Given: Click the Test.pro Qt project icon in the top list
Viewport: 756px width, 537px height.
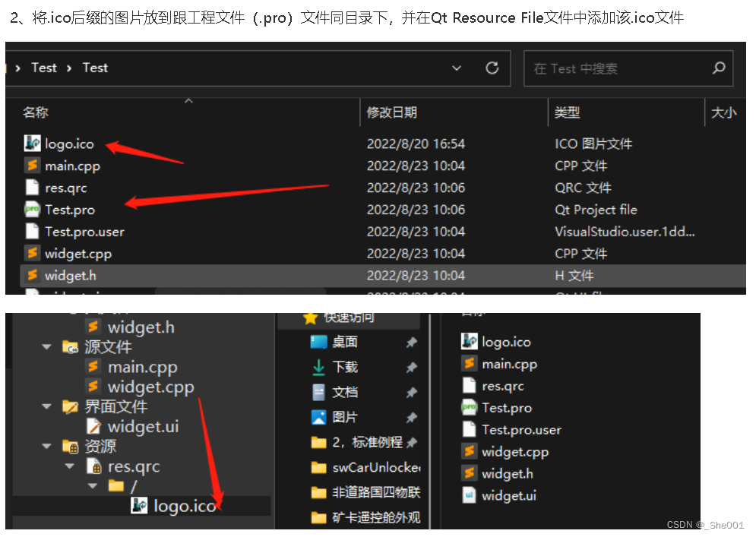Looking at the screenshot, I should (x=33, y=209).
